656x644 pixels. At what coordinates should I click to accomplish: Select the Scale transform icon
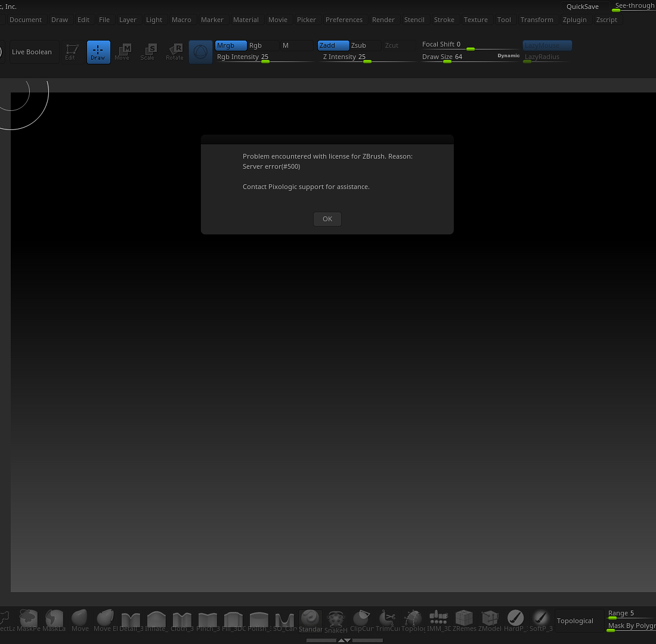click(x=148, y=52)
